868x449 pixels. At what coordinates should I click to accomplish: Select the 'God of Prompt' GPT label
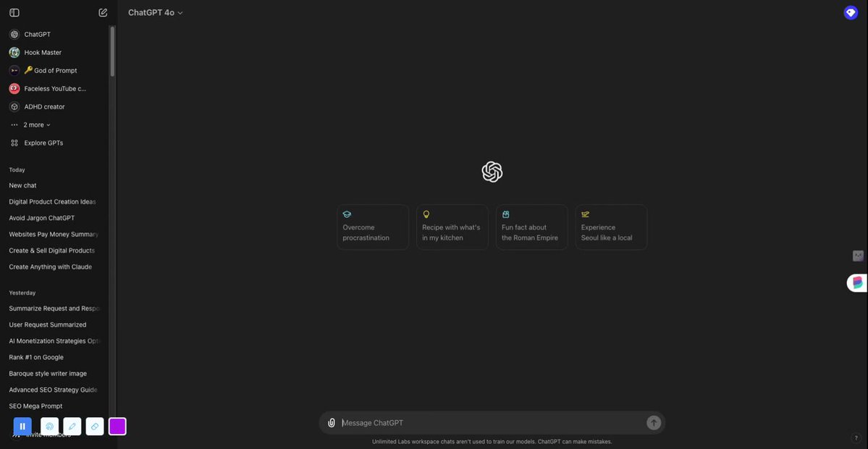coord(51,70)
